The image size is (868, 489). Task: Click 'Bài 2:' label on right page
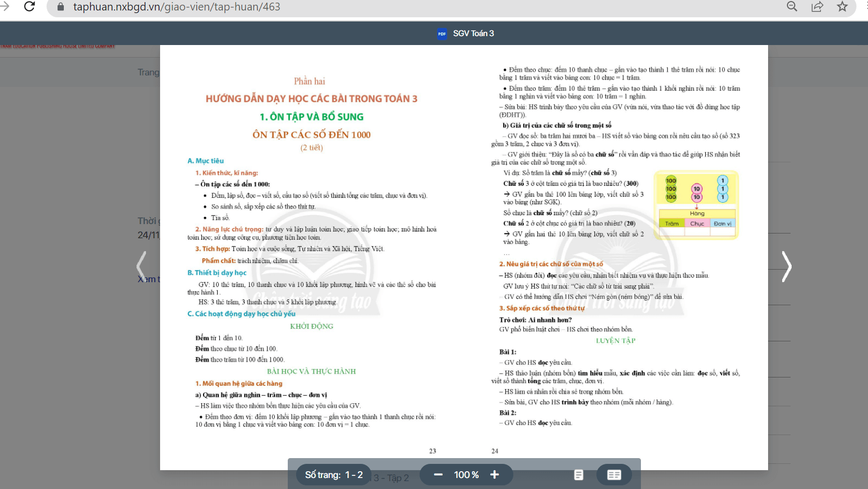point(508,413)
